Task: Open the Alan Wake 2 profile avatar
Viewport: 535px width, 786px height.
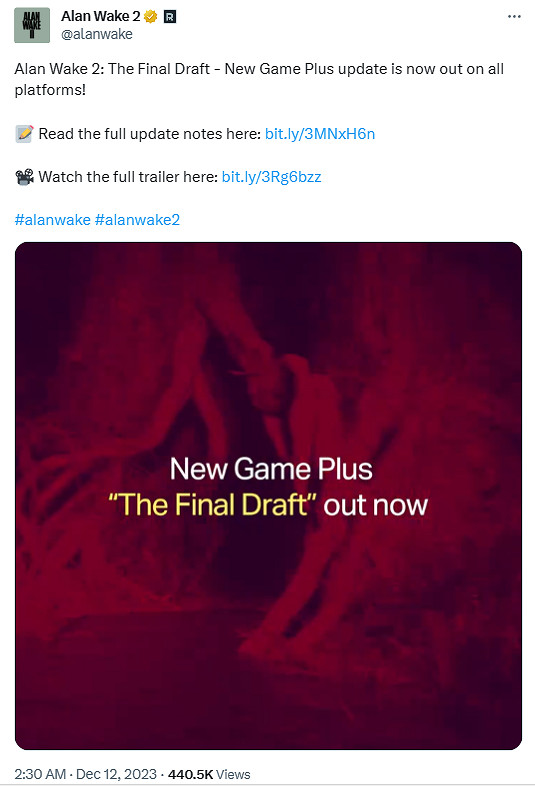Action: click(32, 25)
